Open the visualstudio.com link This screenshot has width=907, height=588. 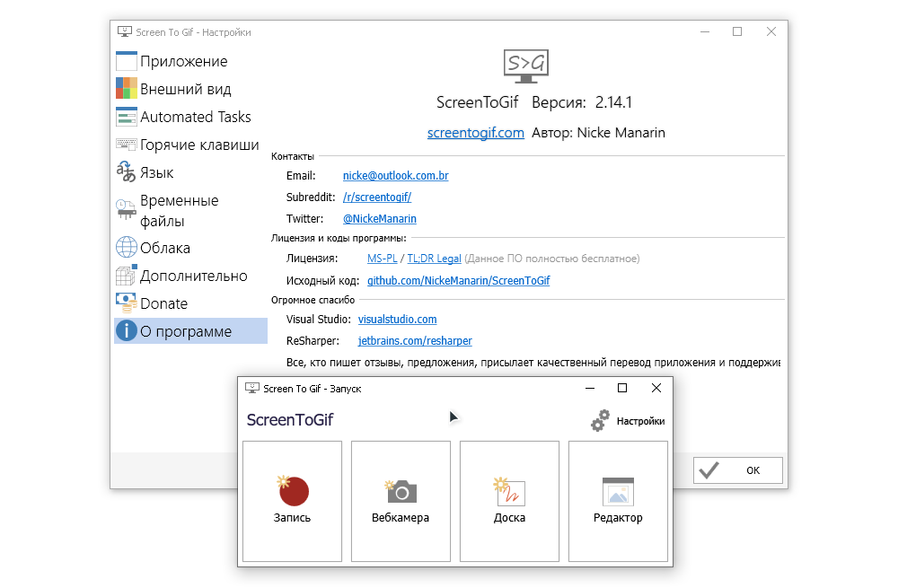[398, 320]
